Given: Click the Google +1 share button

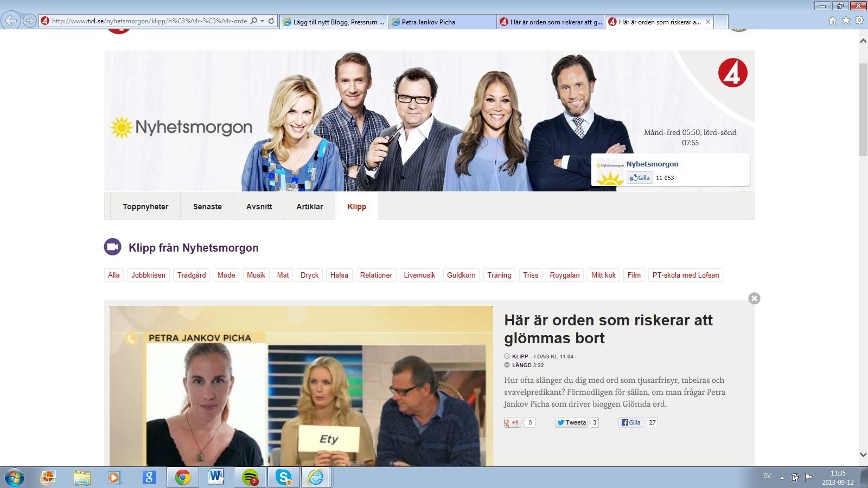Looking at the screenshot, I should (x=512, y=422).
